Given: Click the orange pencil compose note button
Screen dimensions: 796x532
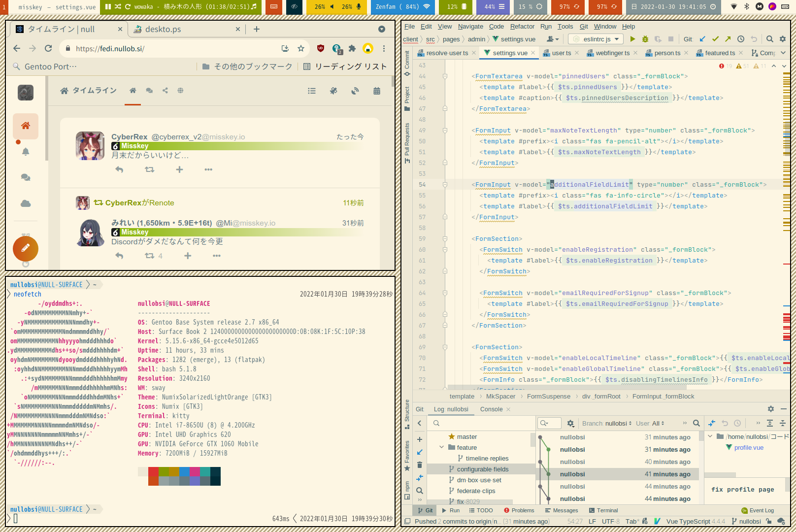Looking at the screenshot, I should coord(26,248).
